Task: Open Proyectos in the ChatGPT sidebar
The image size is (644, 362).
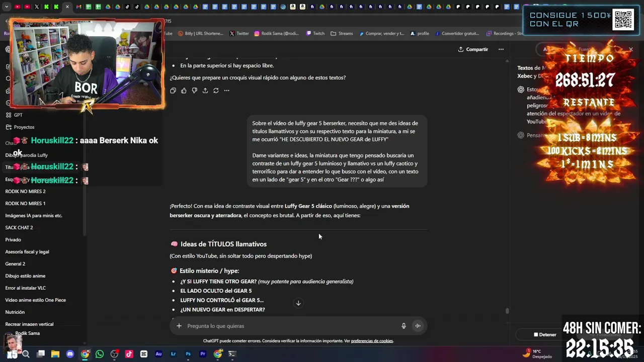Action: coord(20,127)
